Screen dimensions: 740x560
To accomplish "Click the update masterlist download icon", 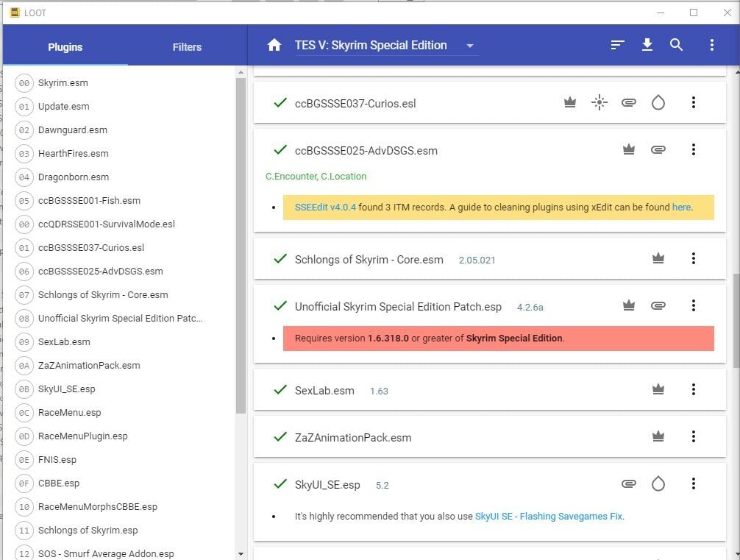I will 647,45.
